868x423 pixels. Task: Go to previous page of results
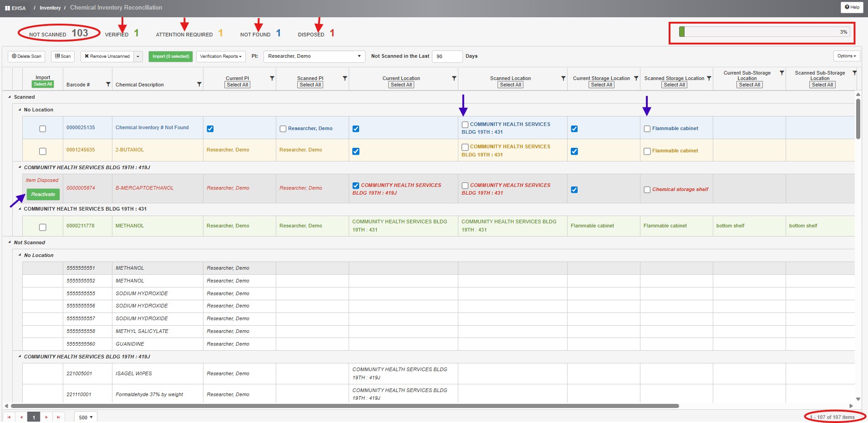pyautogui.click(x=21, y=417)
